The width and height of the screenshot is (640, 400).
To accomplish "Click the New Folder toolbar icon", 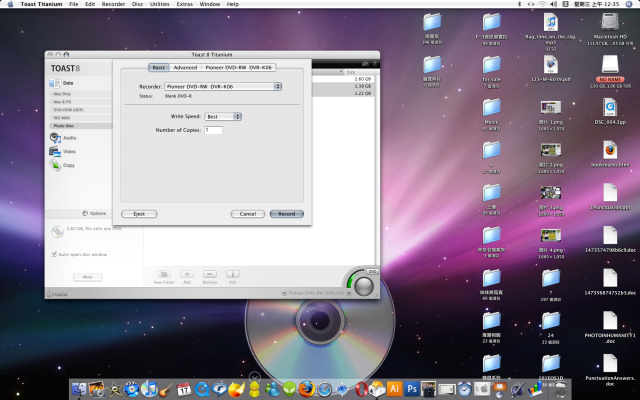I will 164,274.
